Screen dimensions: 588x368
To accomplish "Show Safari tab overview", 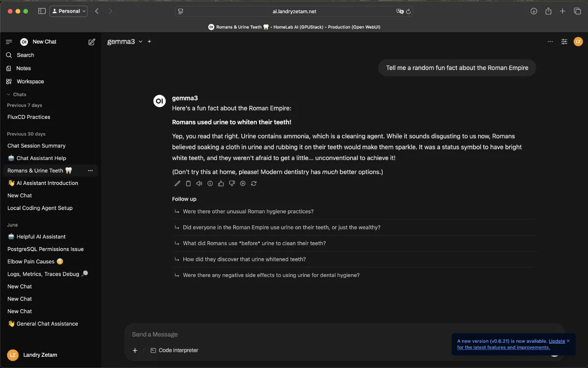I will click(x=577, y=11).
